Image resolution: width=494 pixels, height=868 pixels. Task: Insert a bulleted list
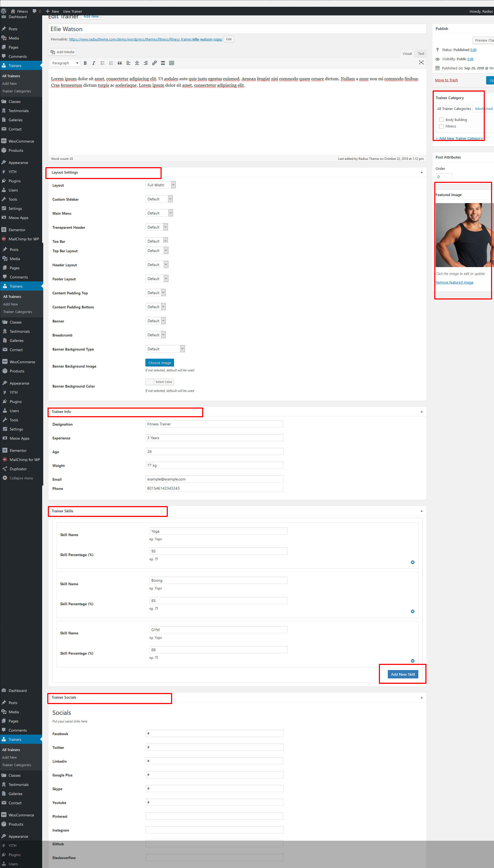click(102, 63)
